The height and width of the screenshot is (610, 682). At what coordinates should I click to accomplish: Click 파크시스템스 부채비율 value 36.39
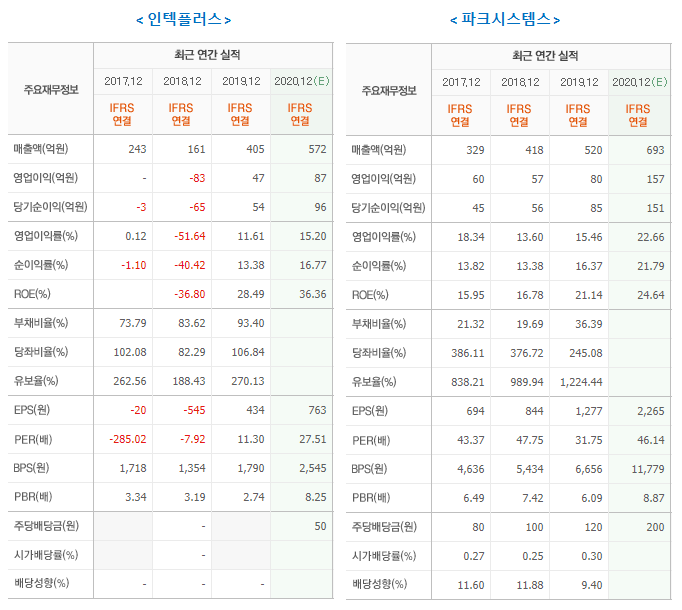point(588,324)
